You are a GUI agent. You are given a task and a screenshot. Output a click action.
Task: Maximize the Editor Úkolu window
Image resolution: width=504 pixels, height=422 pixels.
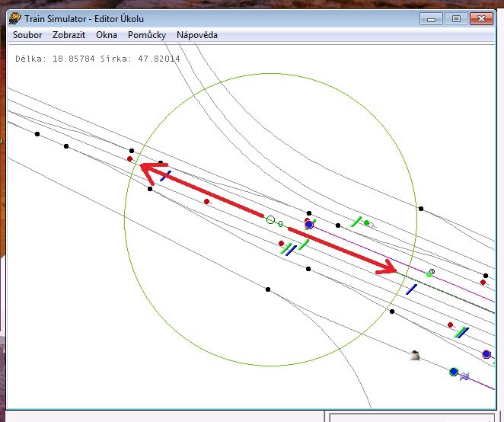[x=456, y=18]
